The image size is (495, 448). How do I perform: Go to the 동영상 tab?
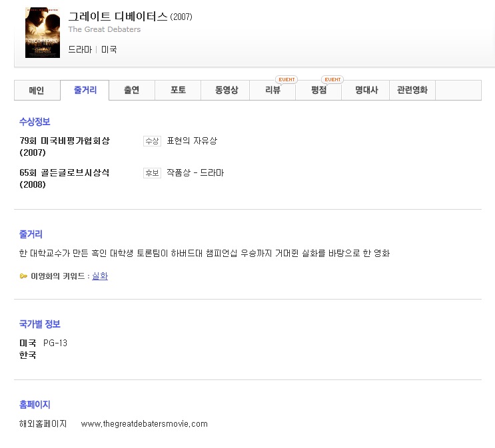[x=227, y=91]
